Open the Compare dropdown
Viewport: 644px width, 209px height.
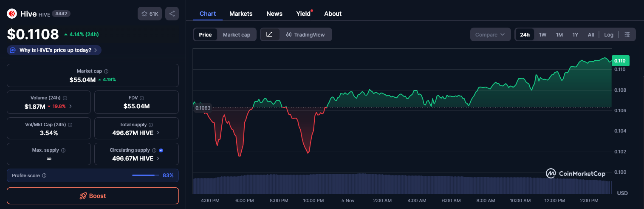(x=490, y=34)
